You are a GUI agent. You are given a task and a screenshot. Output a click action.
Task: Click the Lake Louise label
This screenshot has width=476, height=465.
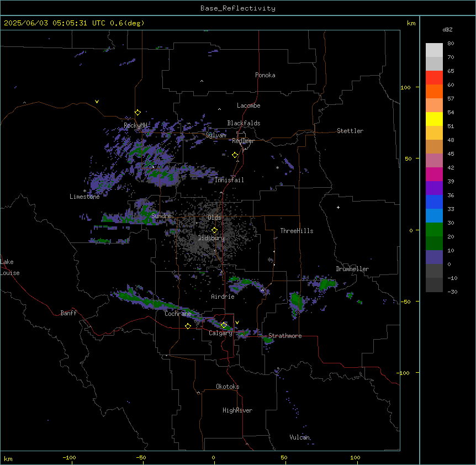click(10, 267)
